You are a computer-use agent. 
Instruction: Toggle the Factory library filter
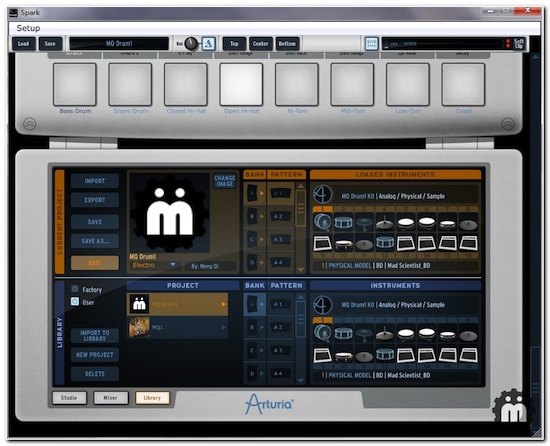click(75, 289)
